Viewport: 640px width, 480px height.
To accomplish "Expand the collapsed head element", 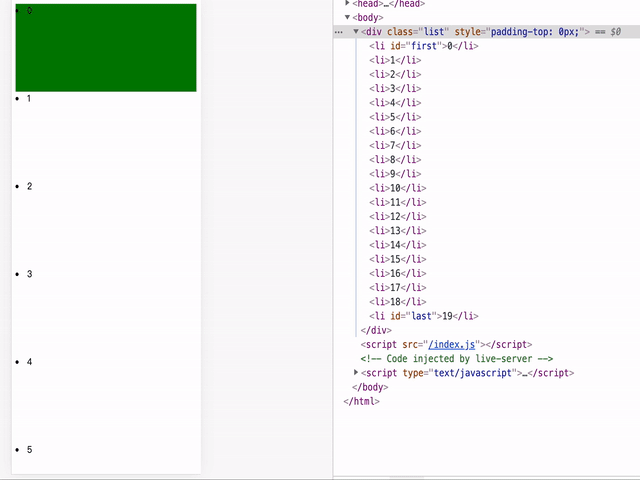I will click(x=347, y=3).
